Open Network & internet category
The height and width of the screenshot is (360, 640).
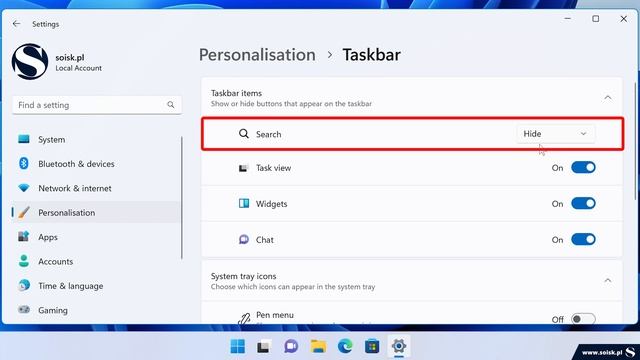point(96,188)
